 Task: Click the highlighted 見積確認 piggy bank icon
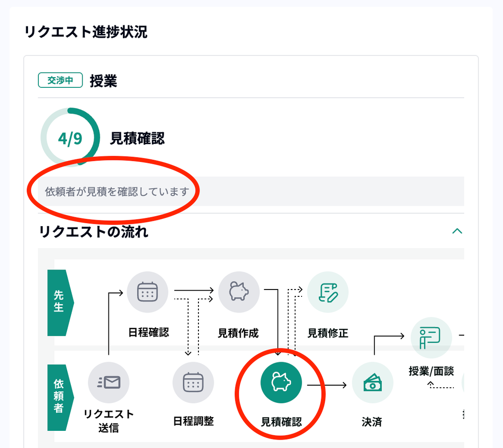(x=281, y=382)
